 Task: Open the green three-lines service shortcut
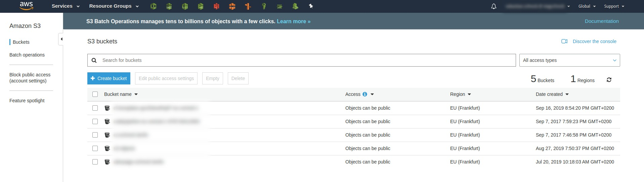pyautogui.click(x=280, y=6)
